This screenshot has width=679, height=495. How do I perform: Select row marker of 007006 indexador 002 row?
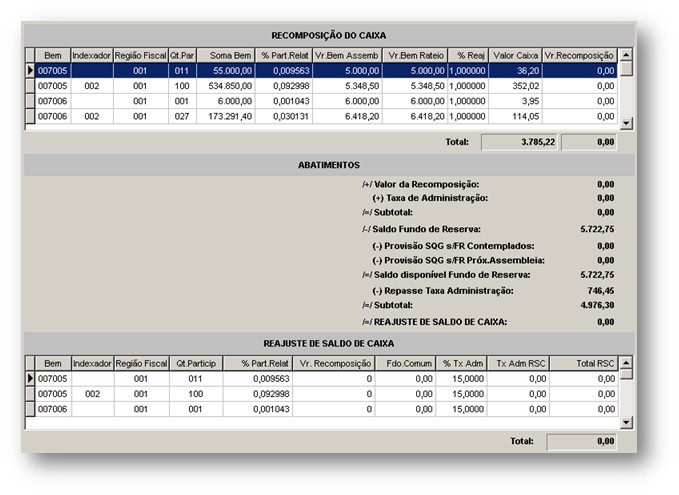coord(30,116)
